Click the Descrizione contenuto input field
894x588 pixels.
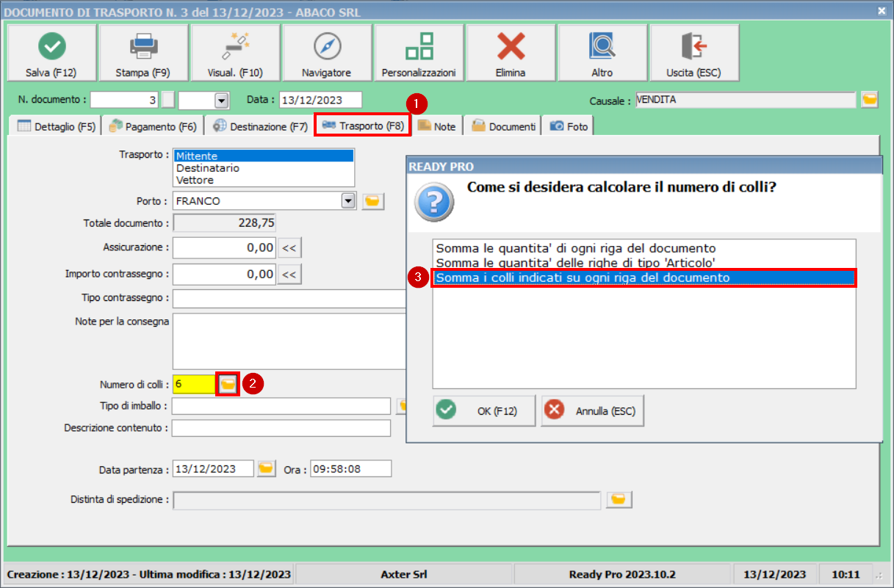[281, 428]
